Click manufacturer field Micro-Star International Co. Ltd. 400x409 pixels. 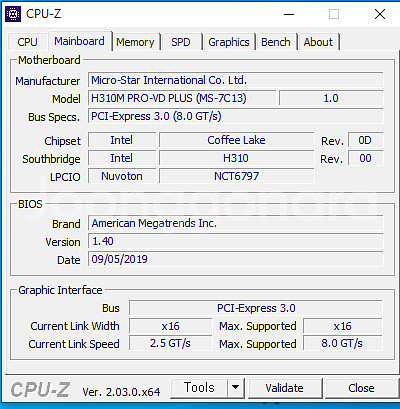pyautogui.click(x=235, y=80)
